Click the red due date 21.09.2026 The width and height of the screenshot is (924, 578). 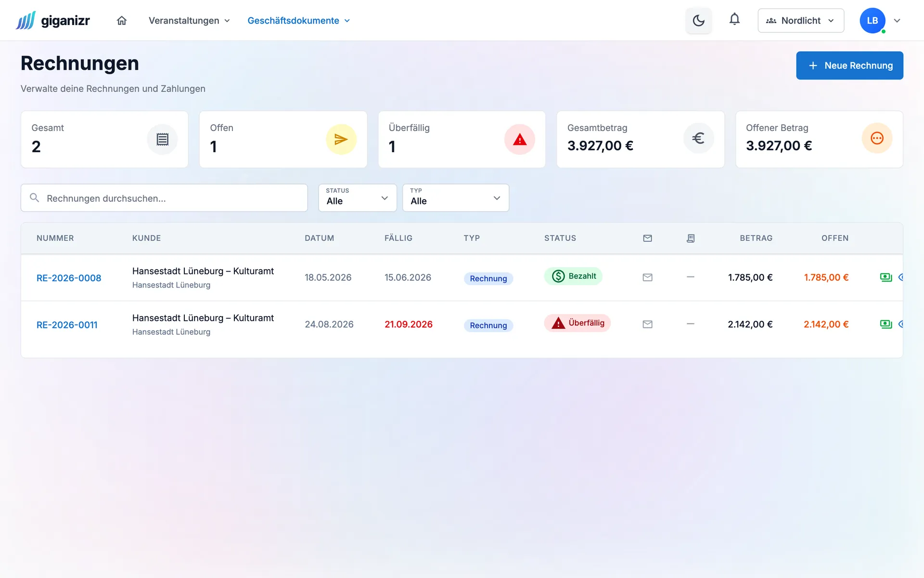[x=409, y=325]
